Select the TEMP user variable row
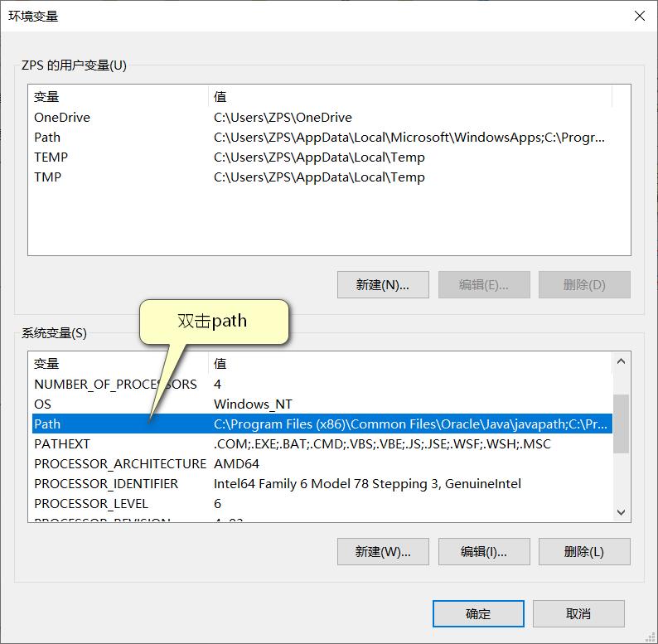 [x=322, y=157]
